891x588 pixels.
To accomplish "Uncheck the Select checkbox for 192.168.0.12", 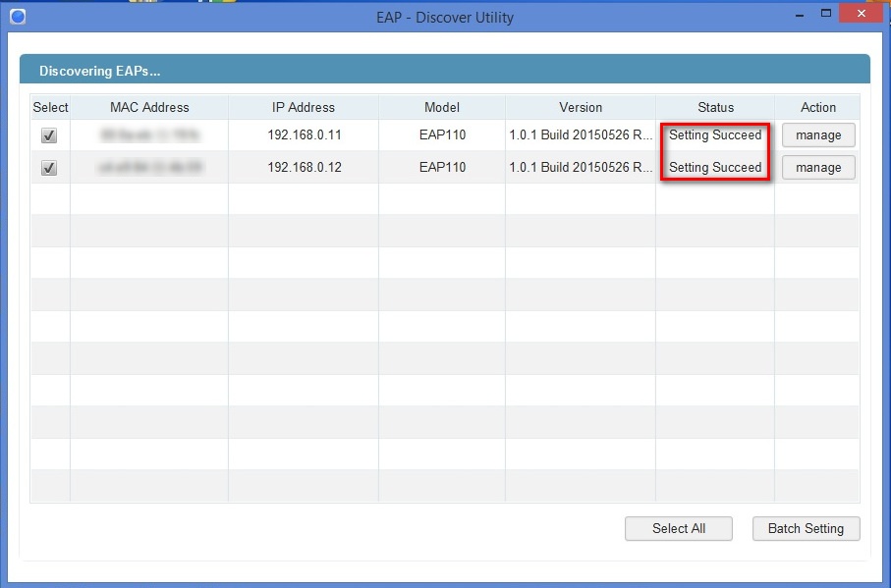I will 49,167.
